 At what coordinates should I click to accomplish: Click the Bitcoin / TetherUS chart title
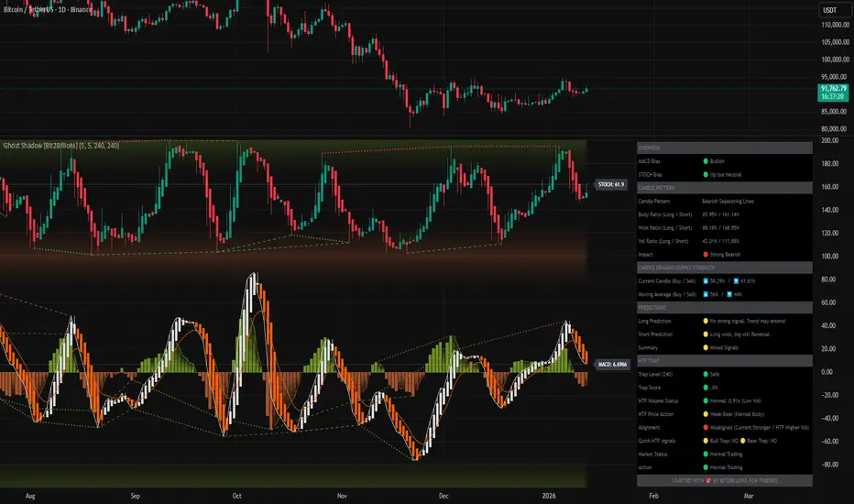point(48,10)
